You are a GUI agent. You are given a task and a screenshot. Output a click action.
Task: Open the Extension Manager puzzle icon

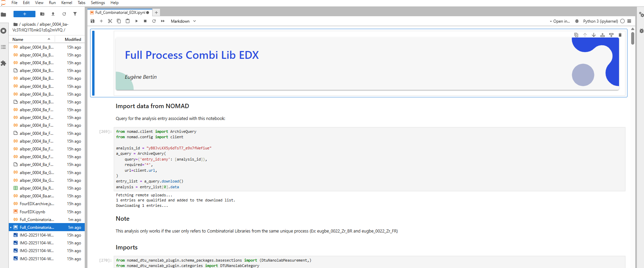(x=4, y=63)
